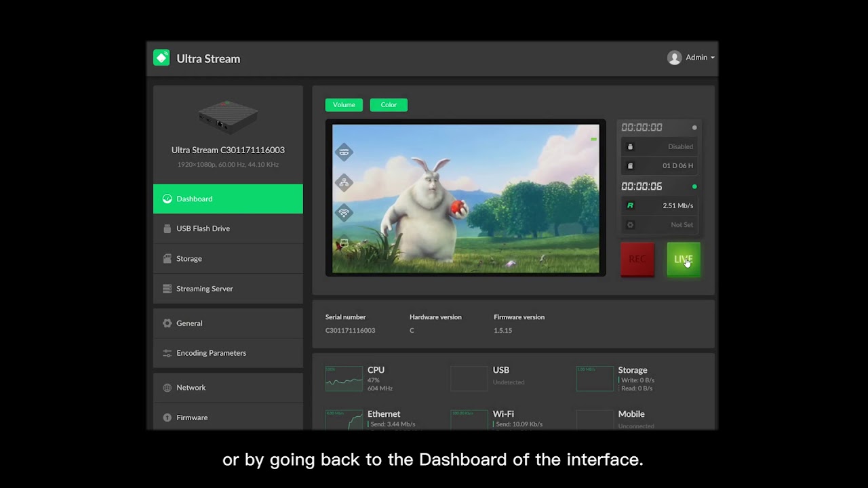
Task: Click the green Volume button
Action: coord(344,104)
